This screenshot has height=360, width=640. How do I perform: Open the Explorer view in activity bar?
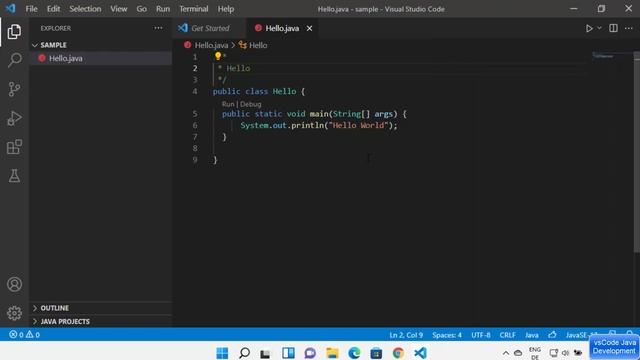point(14,31)
